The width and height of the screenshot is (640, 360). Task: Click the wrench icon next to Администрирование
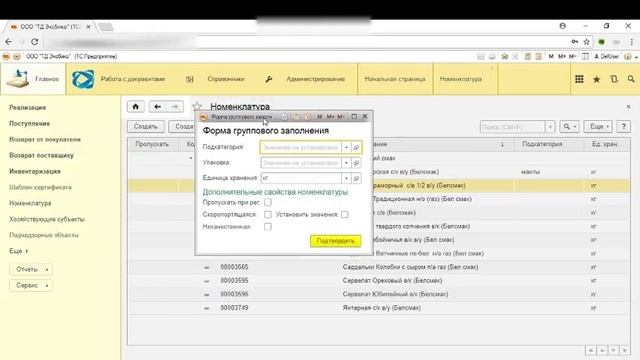click(268, 79)
